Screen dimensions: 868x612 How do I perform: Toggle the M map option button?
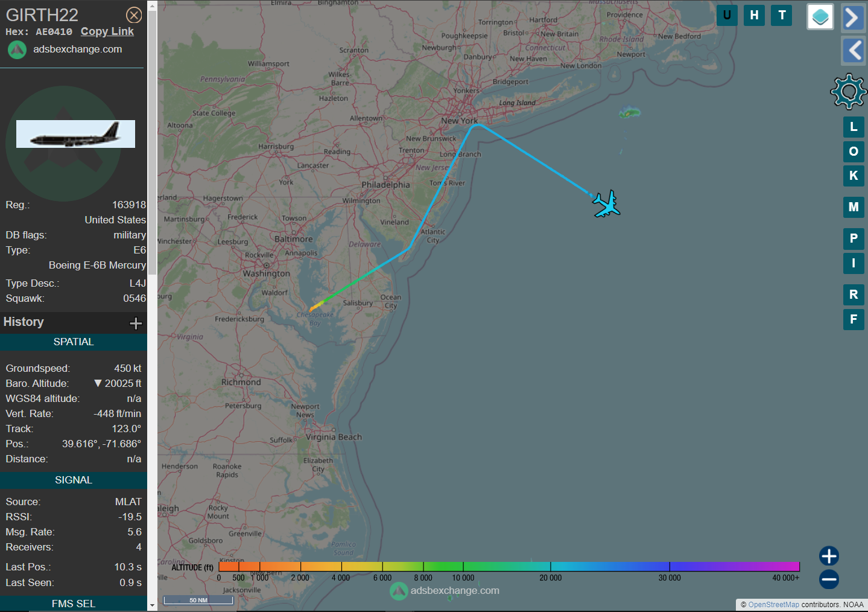pyautogui.click(x=854, y=207)
